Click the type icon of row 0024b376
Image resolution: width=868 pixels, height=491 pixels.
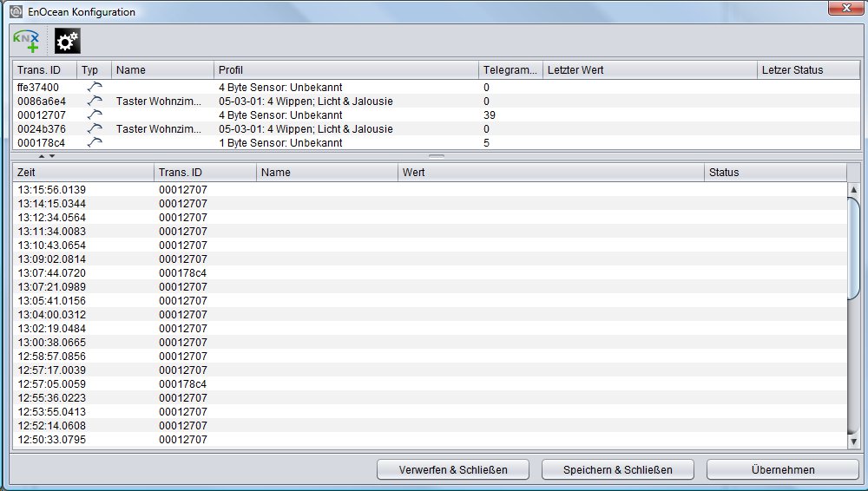pyautogui.click(x=95, y=128)
